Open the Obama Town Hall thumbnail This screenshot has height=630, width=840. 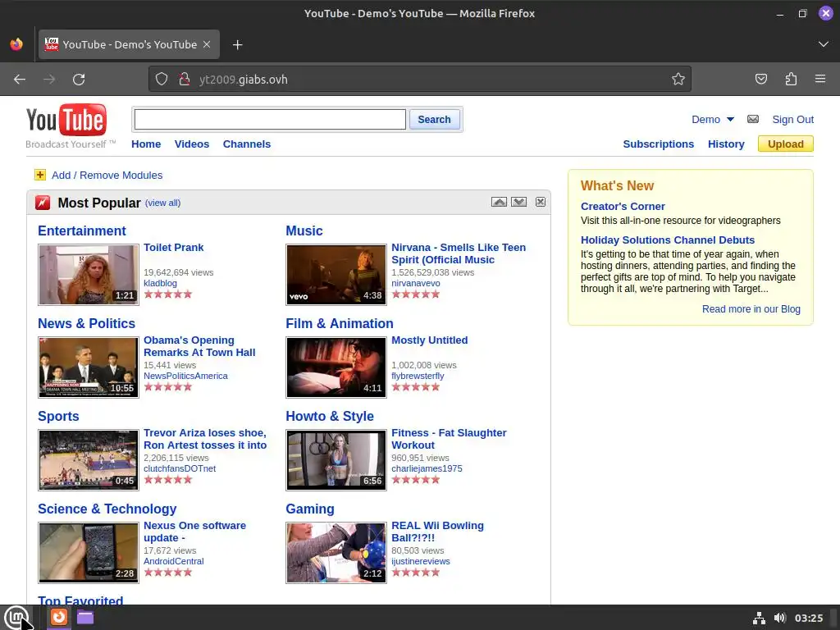pyautogui.click(x=89, y=367)
